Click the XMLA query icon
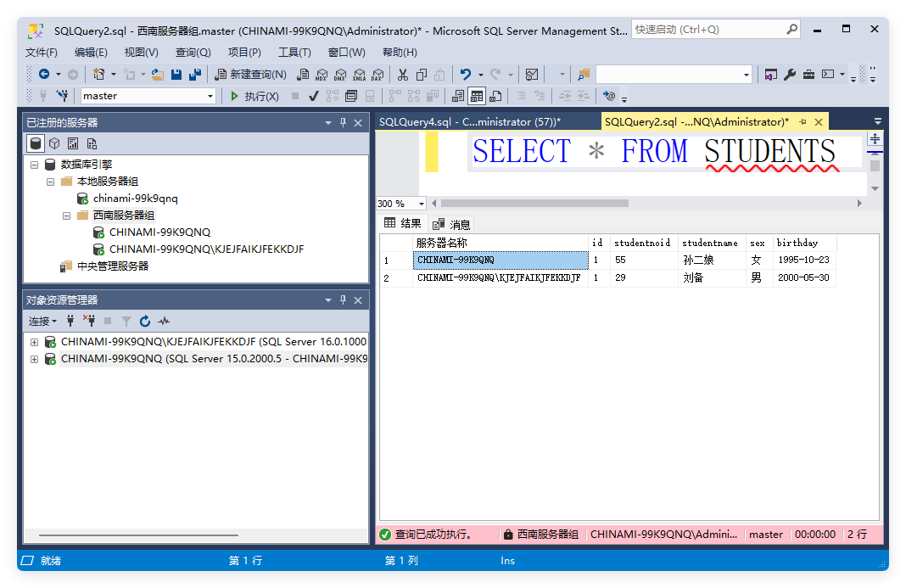The height and width of the screenshot is (588, 906). click(x=360, y=75)
